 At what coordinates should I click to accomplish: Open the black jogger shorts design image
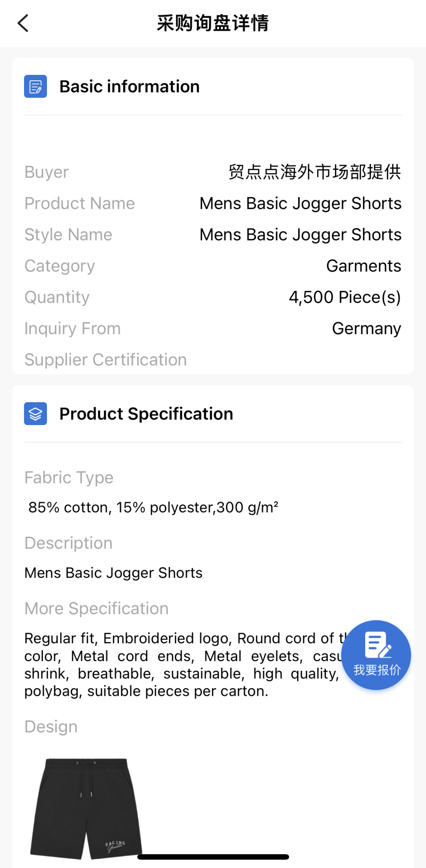tap(86, 808)
